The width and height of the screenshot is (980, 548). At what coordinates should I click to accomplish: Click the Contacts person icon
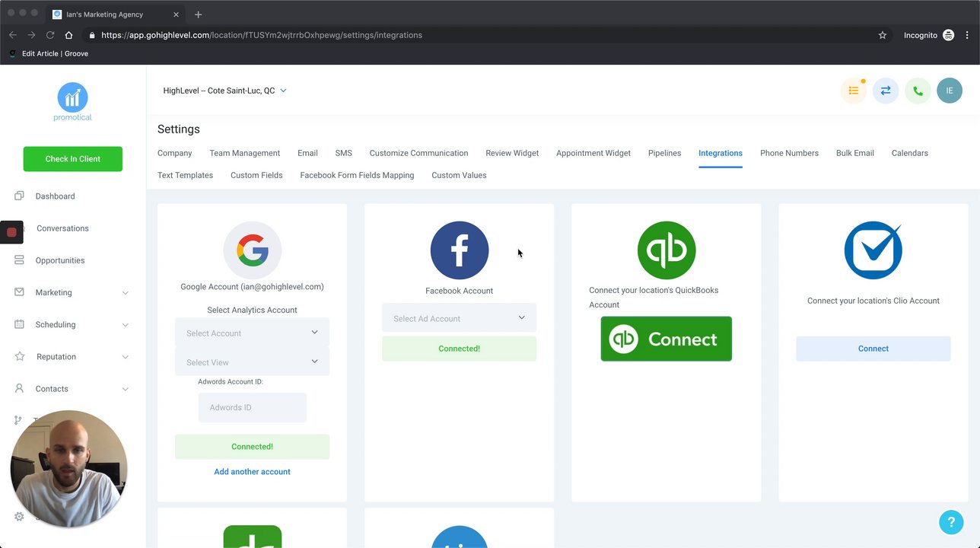click(x=19, y=388)
